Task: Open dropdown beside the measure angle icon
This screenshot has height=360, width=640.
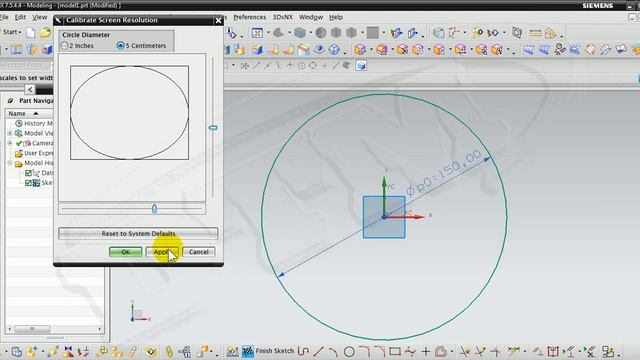Action: [562, 36]
